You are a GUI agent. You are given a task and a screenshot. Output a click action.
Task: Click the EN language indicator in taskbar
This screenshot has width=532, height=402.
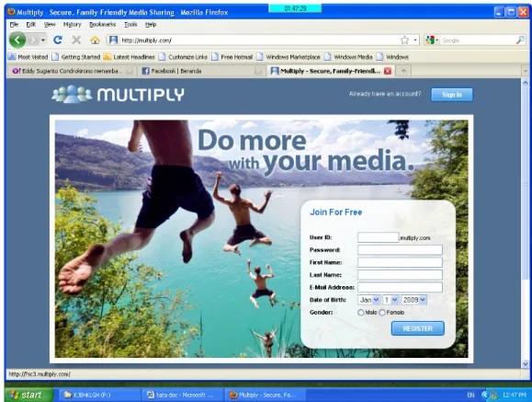coord(470,395)
